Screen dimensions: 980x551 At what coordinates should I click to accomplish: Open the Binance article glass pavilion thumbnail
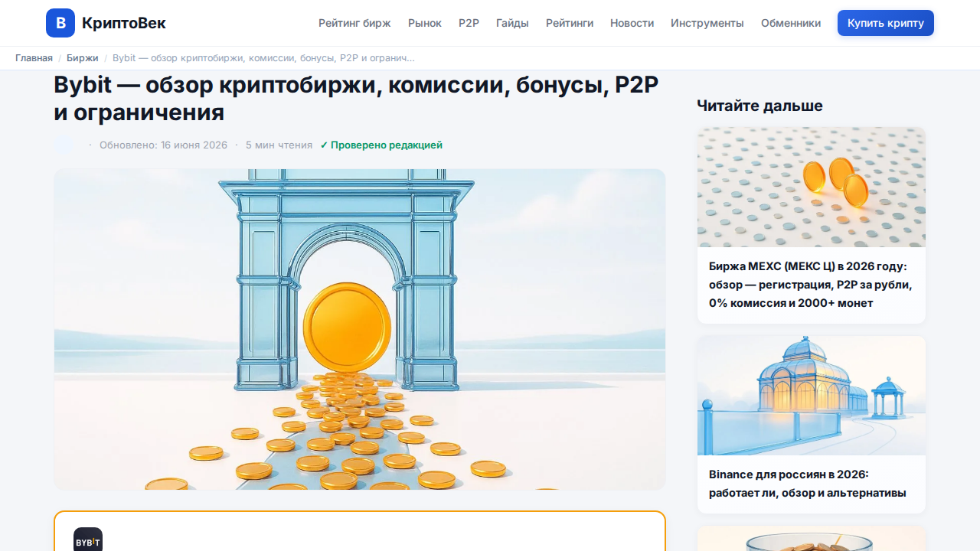(x=812, y=396)
